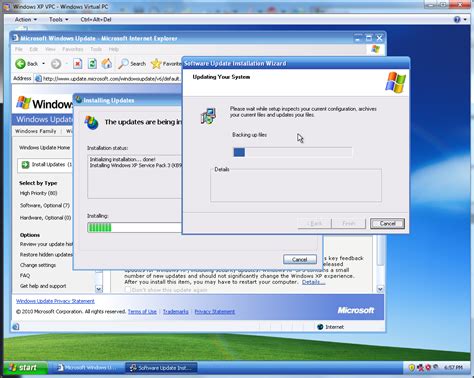Open the File menu in Internet Explorer
Image resolution: width=474 pixels, height=378 pixels.
click(19, 49)
